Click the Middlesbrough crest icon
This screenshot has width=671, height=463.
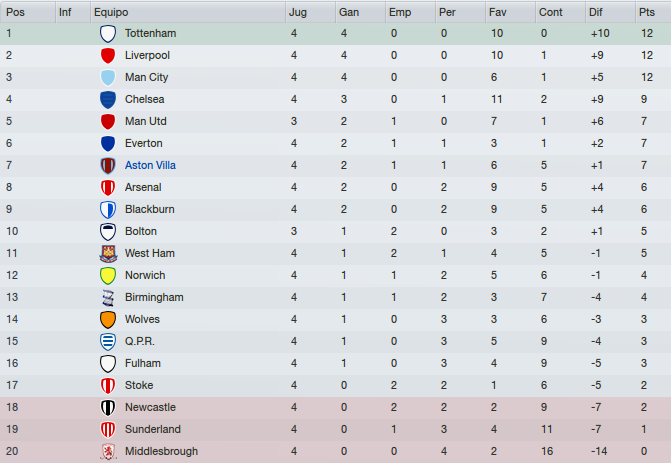point(108,451)
